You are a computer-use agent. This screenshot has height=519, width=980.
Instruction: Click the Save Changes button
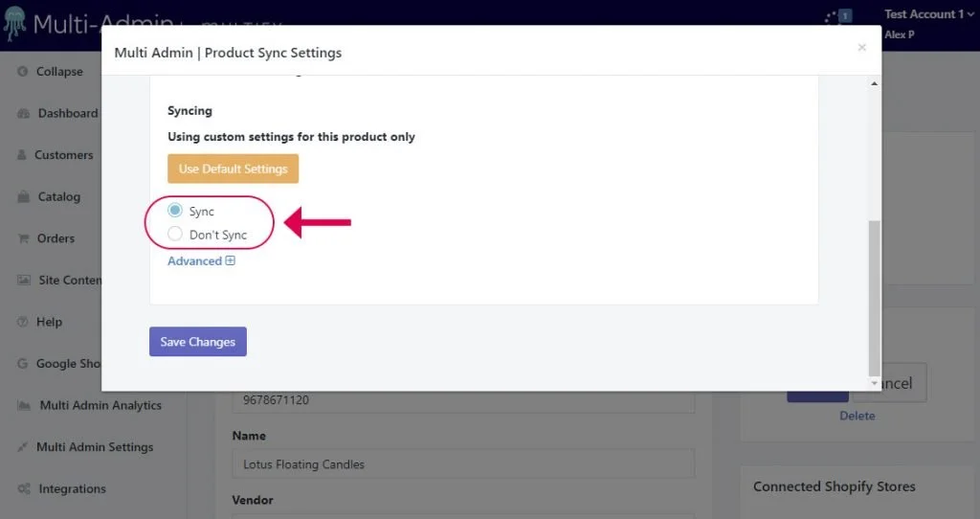197,342
